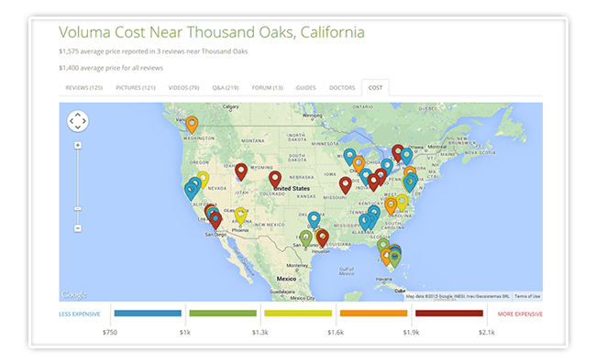Select the blue pin next to Ottawa
Image resolution: width=596 pixels, height=364 pixels.
406,157
